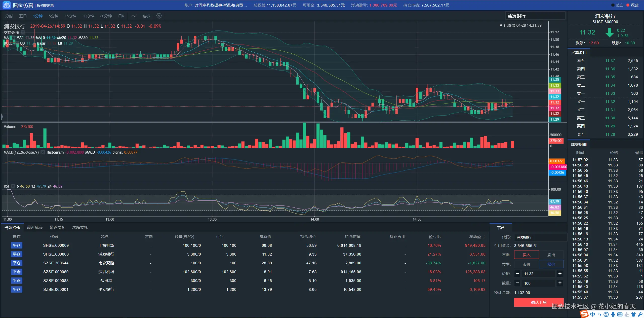Click the quantity input field showing 100
The image size is (644, 318).
click(538, 283)
